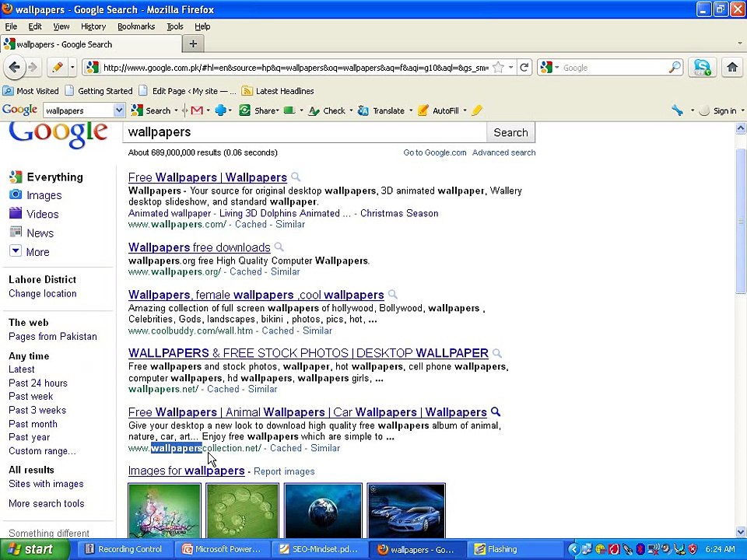Open Latest Headlines bookmark feed
Screen dimensions: 747x560
coord(278,90)
